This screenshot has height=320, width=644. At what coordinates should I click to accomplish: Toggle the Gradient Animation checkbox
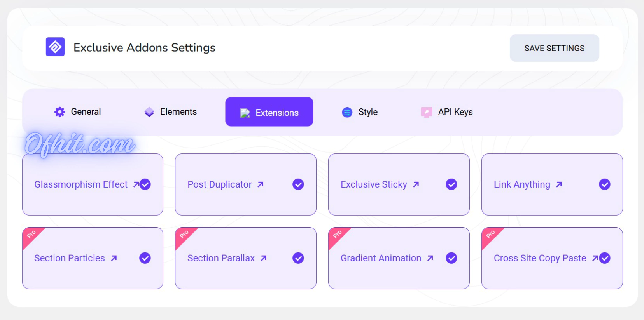(x=451, y=258)
